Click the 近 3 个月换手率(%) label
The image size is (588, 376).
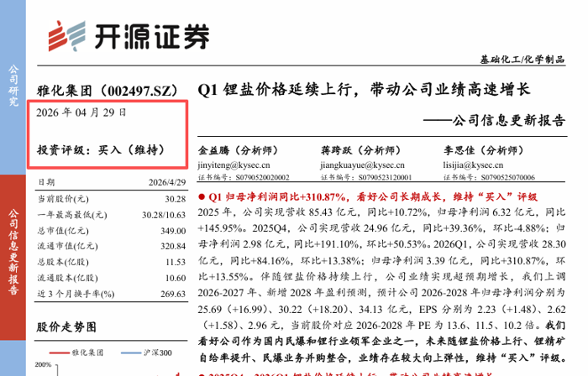[x=76, y=294]
